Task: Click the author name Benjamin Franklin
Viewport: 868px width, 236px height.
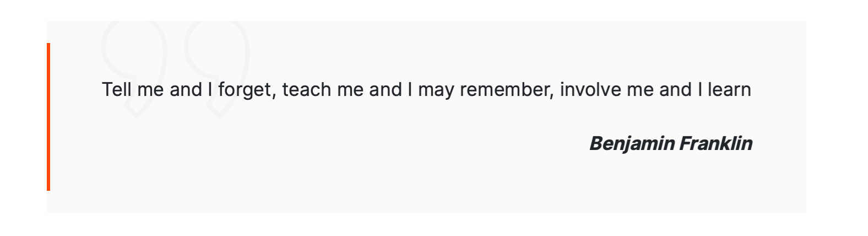Action: [x=671, y=144]
